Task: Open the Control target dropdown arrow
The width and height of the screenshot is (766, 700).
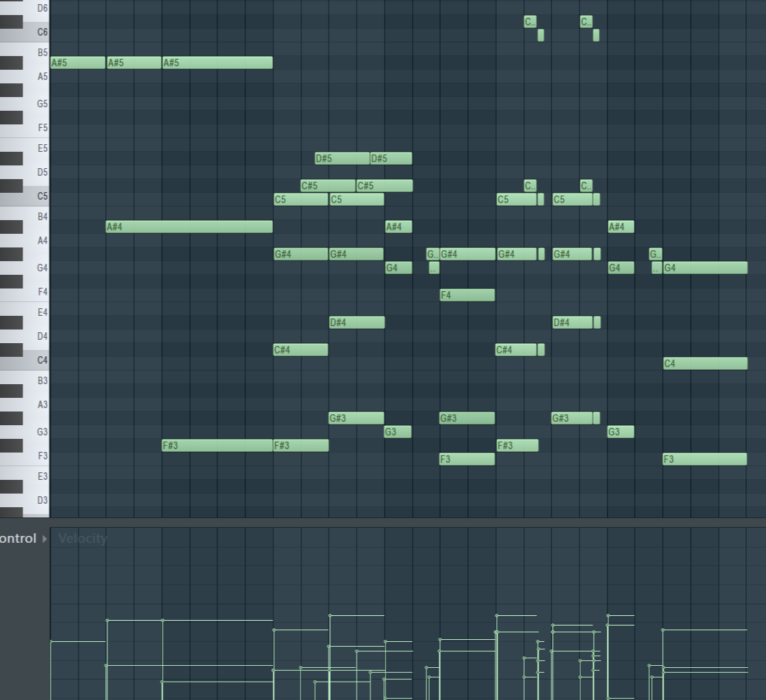Action: pyautogui.click(x=44, y=539)
